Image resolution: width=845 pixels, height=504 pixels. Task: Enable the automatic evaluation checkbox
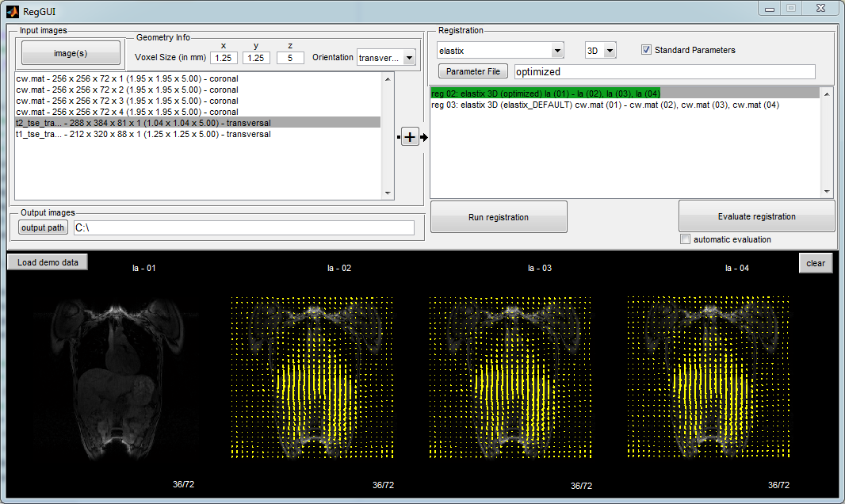pyautogui.click(x=686, y=239)
